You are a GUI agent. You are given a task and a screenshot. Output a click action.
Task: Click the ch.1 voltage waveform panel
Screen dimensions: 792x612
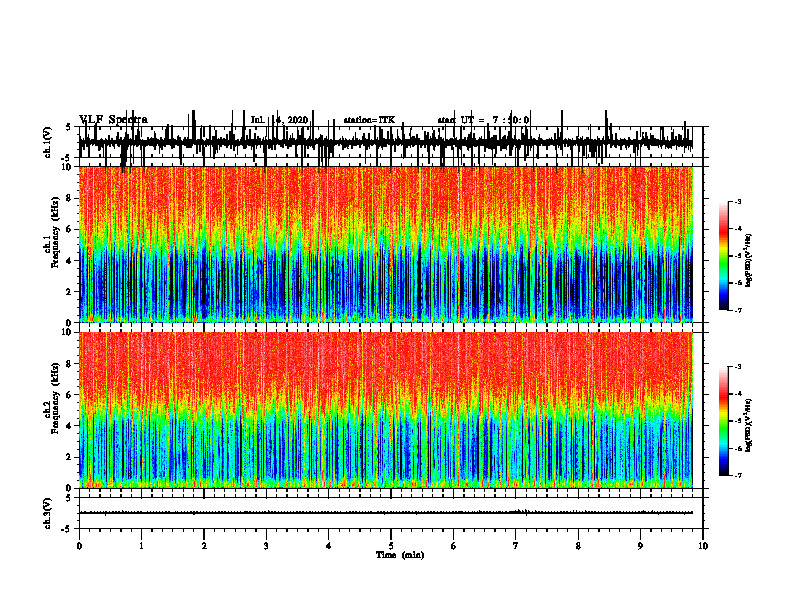pyautogui.click(x=391, y=142)
